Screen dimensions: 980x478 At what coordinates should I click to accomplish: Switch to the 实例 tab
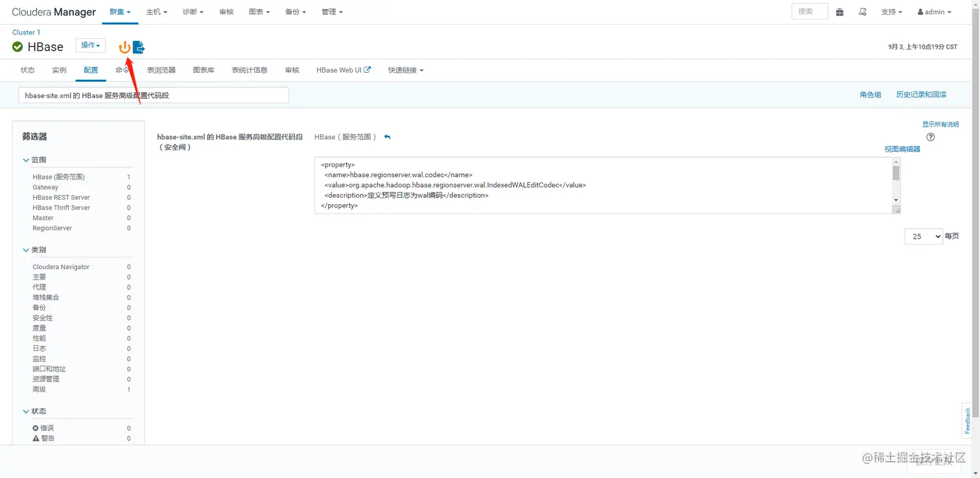(59, 70)
